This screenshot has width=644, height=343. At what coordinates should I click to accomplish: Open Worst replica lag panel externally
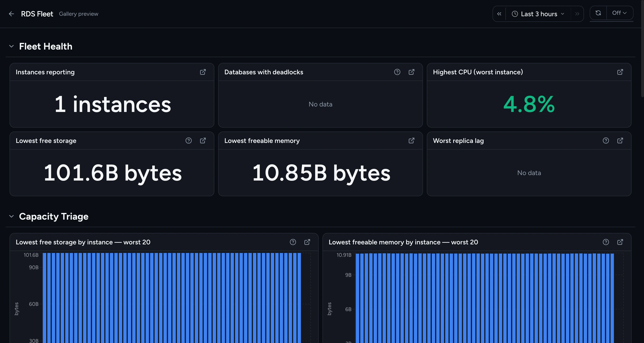620,141
